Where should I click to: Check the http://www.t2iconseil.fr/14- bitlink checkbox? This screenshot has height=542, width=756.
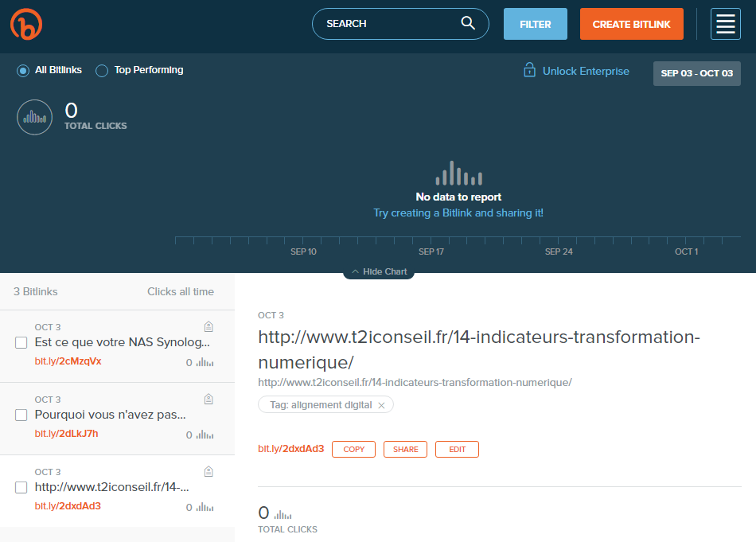pyautogui.click(x=21, y=487)
